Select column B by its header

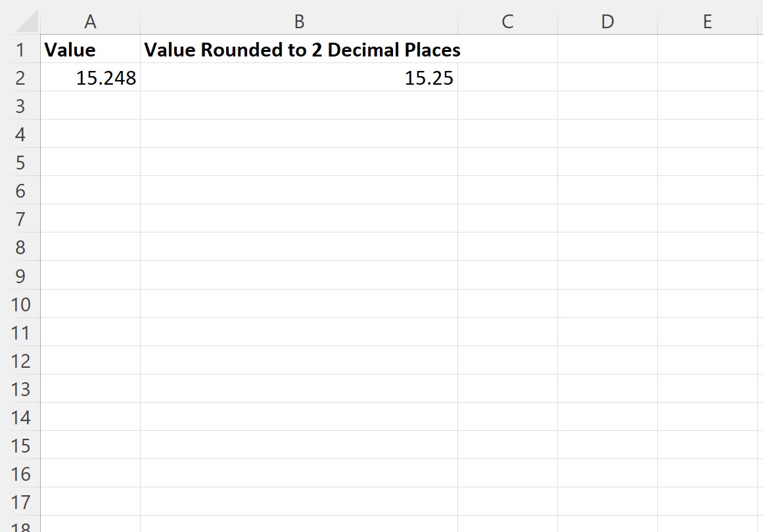299,21
